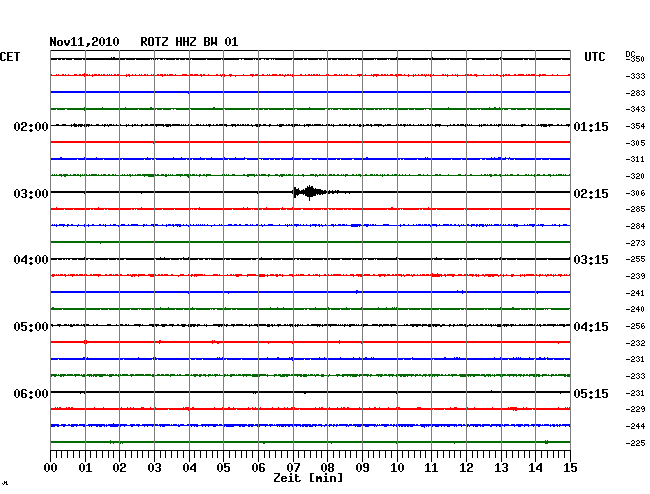Click the DC offset value -305

tap(635, 143)
